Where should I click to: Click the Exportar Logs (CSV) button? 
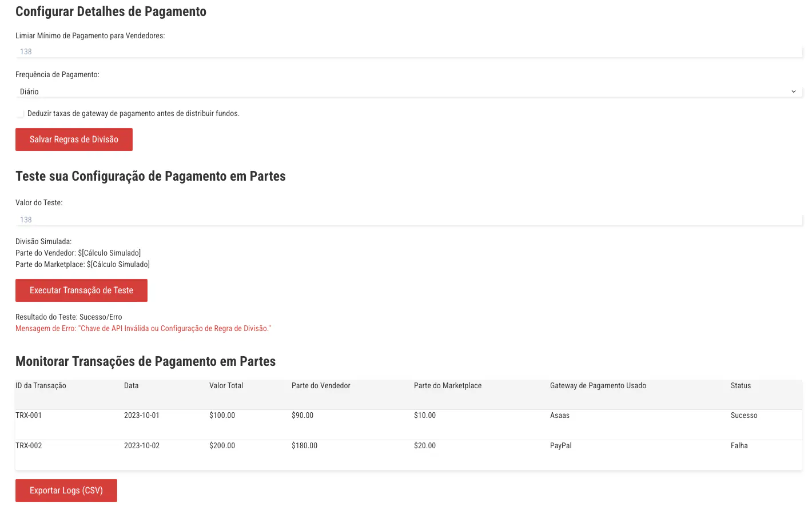pos(66,491)
